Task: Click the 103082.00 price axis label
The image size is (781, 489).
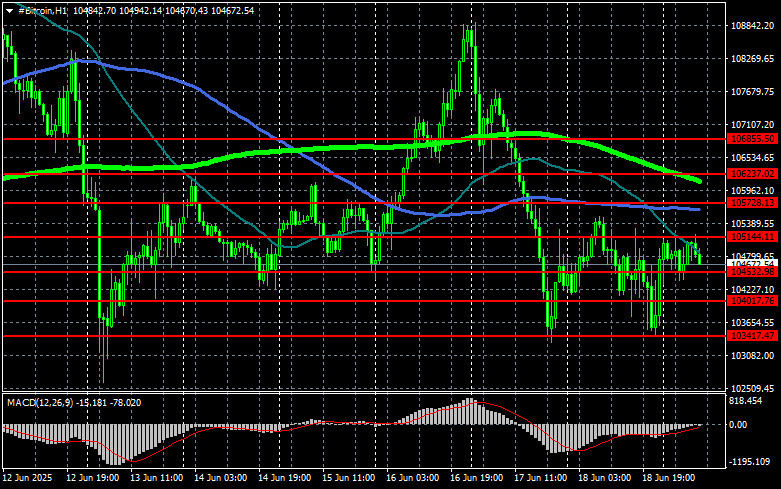Action: 752,356
